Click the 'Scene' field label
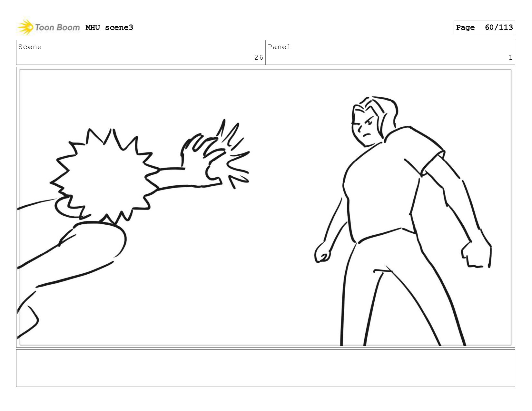This screenshot has width=532, height=411. tap(30, 47)
